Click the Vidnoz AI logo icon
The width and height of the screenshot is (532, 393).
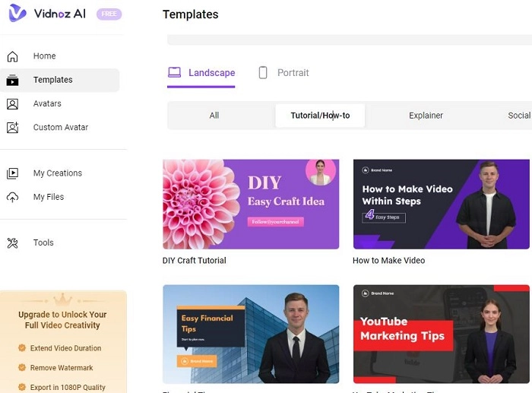pyautogui.click(x=17, y=14)
